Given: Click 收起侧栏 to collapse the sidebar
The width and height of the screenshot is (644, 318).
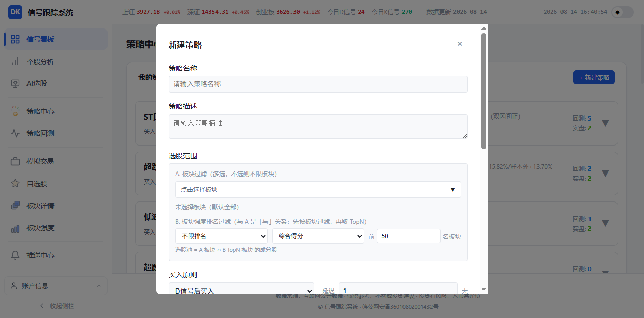Looking at the screenshot, I should 56,306.
